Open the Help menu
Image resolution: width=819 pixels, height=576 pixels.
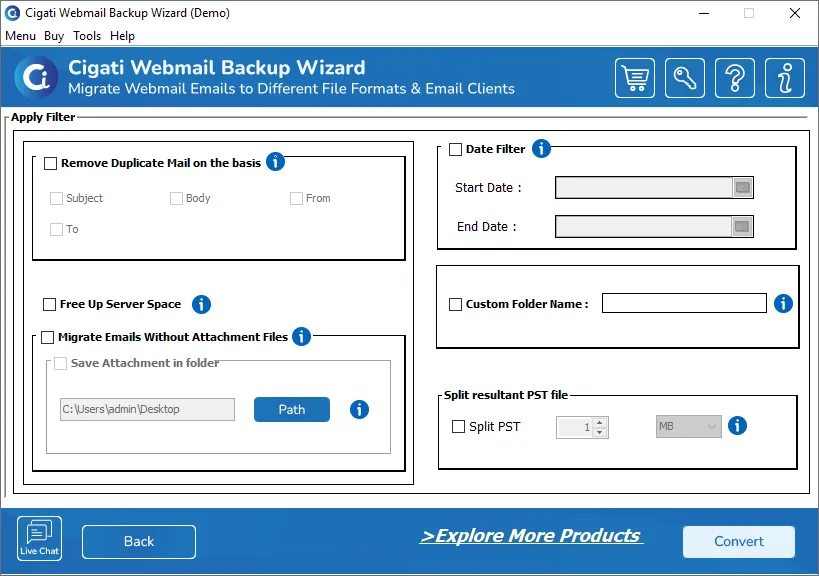(122, 36)
